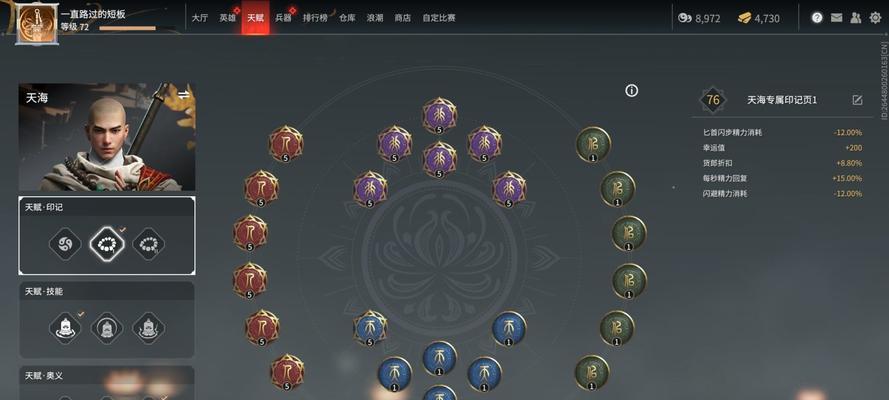Switch to the 英雄 tab
Viewport: 889px width, 400px height.
coord(227,18)
